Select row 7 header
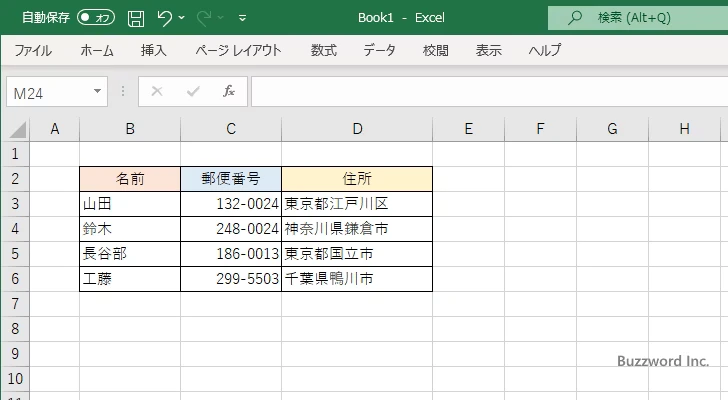The width and height of the screenshot is (728, 400). point(15,304)
